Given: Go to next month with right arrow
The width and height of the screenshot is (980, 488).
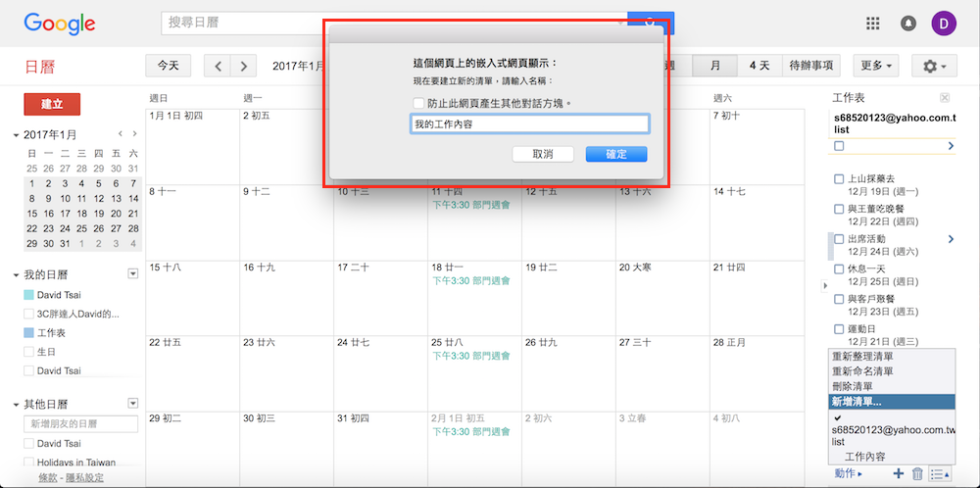Looking at the screenshot, I should [x=243, y=67].
